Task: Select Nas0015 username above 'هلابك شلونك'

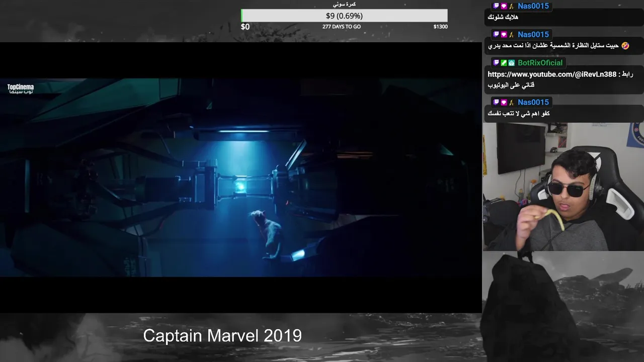Action: pos(533,6)
